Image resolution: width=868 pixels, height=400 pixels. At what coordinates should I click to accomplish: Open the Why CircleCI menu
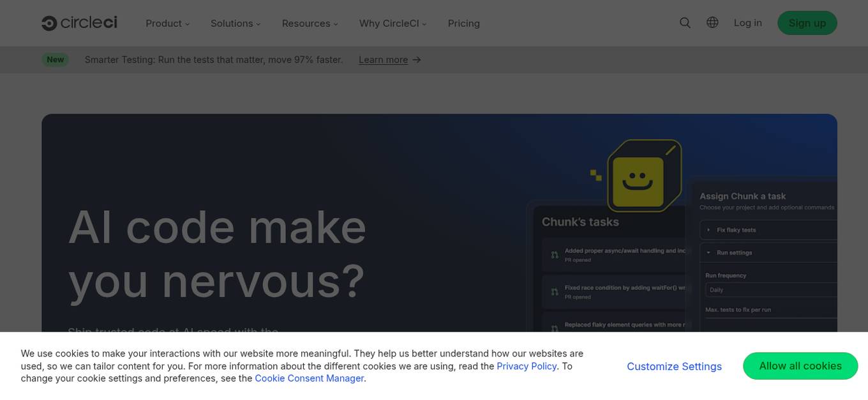[x=392, y=23]
